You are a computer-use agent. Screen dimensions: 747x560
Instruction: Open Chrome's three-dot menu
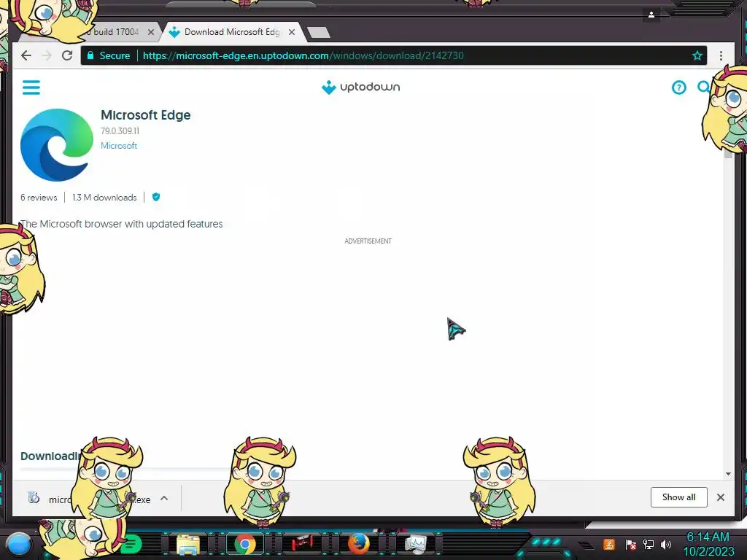[721, 55]
